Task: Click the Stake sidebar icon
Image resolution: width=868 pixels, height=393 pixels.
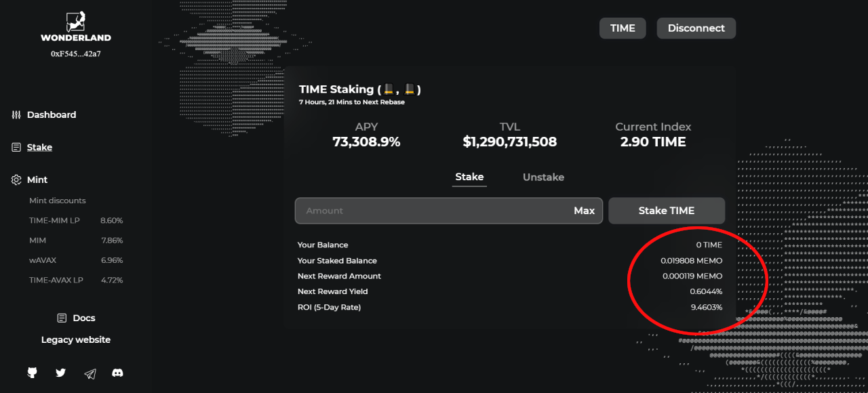Action: coord(16,147)
